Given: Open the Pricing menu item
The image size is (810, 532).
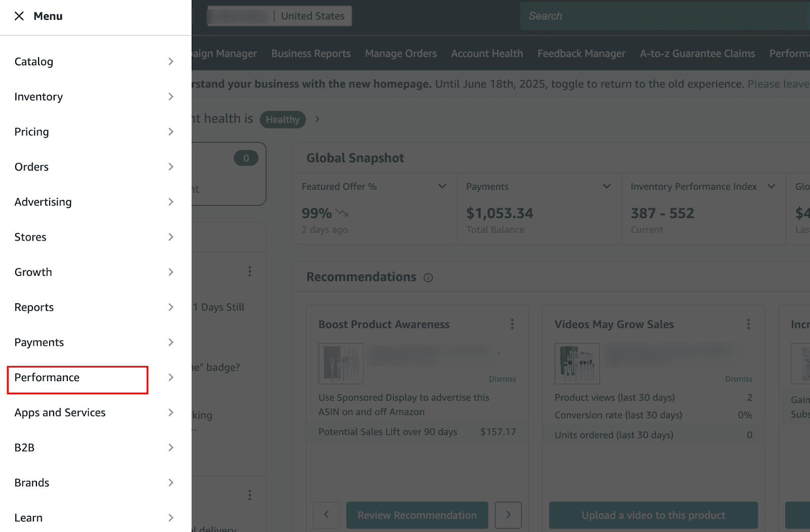Looking at the screenshot, I should pos(32,132).
